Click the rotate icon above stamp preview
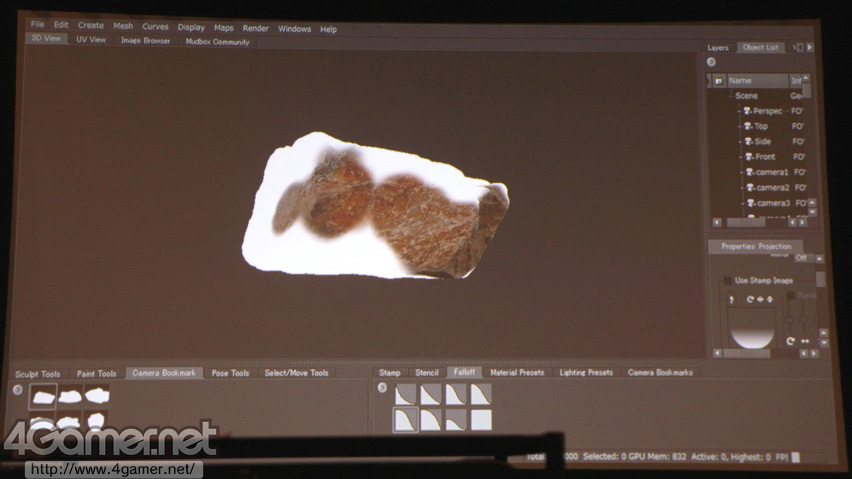852x479 pixels. [x=750, y=299]
